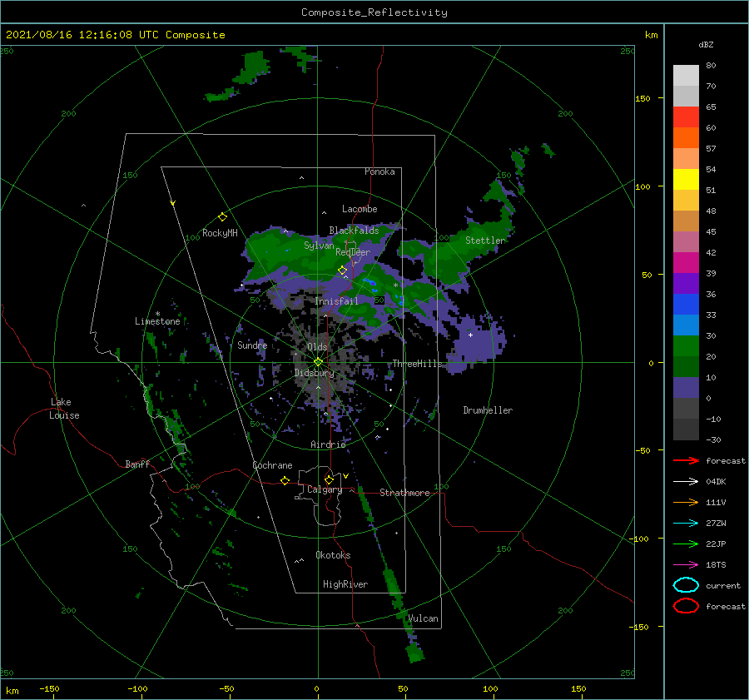
Task: Click the Blackfalds label
Action: [x=354, y=231]
